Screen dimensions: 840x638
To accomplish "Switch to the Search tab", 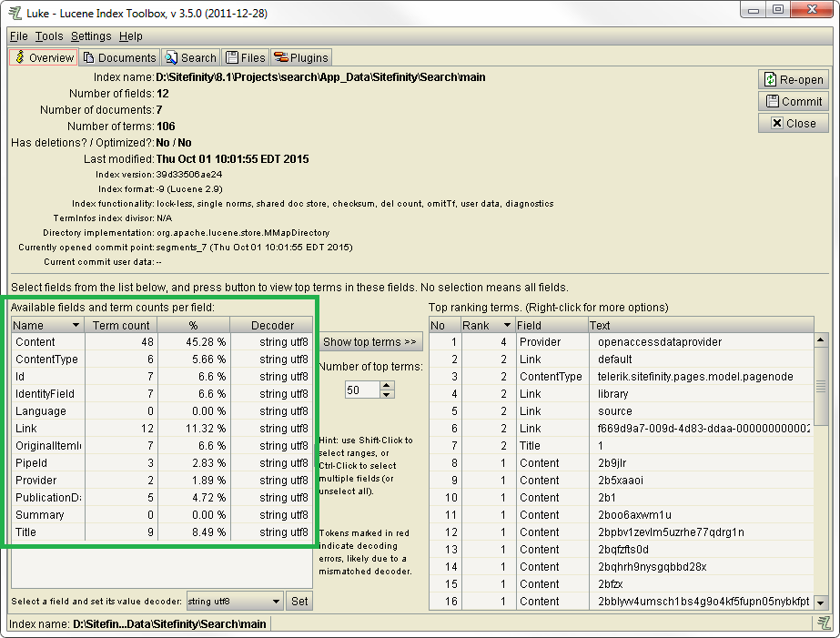I will [191, 57].
